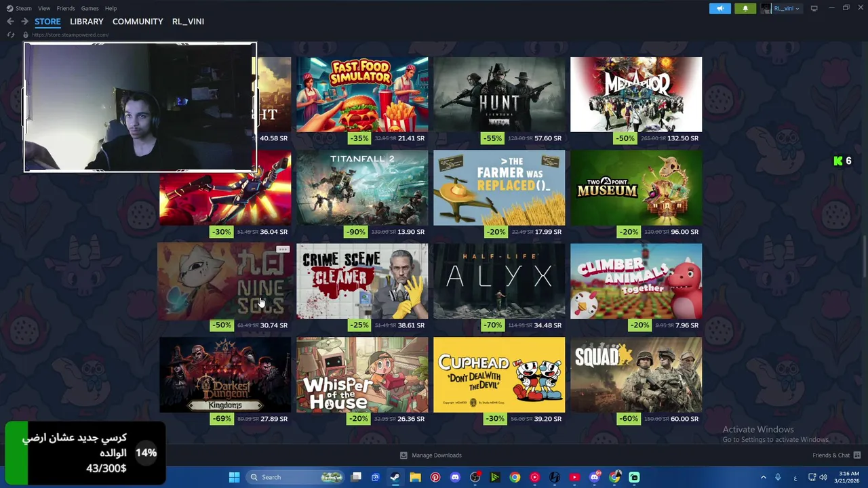Screen dimensions: 868x488
Task: Click the store URL address text
Action: 70,35
